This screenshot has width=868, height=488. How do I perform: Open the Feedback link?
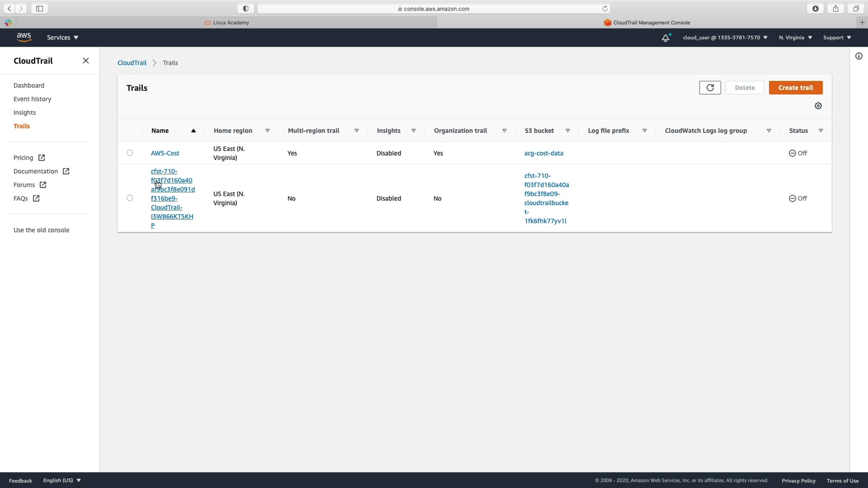pos(20,481)
